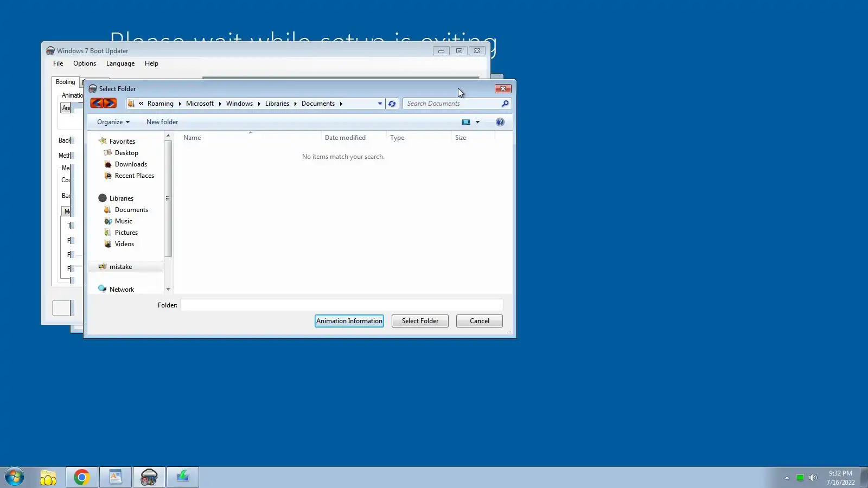
Task: Select Documents under Libraries in tree
Action: coord(131,210)
